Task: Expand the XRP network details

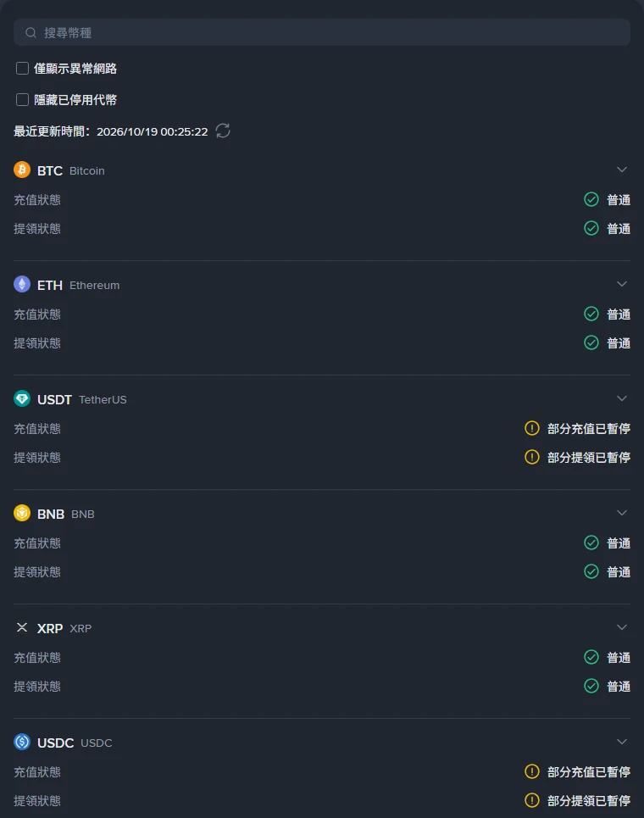Action: click(622, 627)
